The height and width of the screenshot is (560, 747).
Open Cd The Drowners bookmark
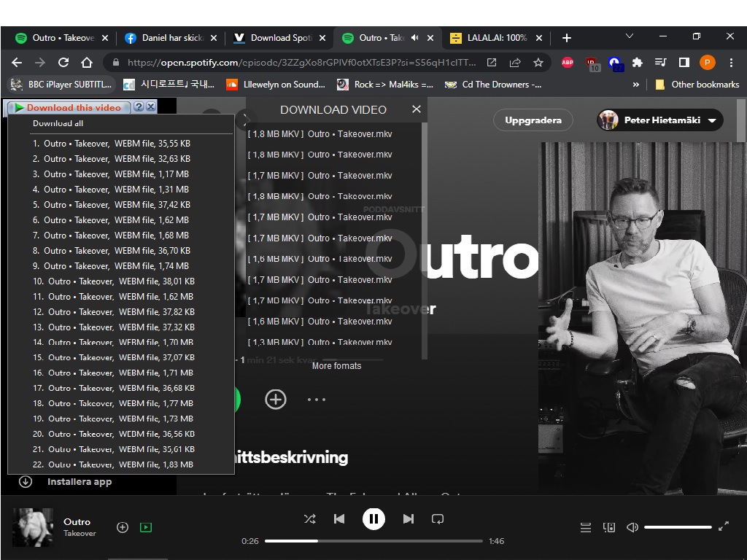[493, 85]
